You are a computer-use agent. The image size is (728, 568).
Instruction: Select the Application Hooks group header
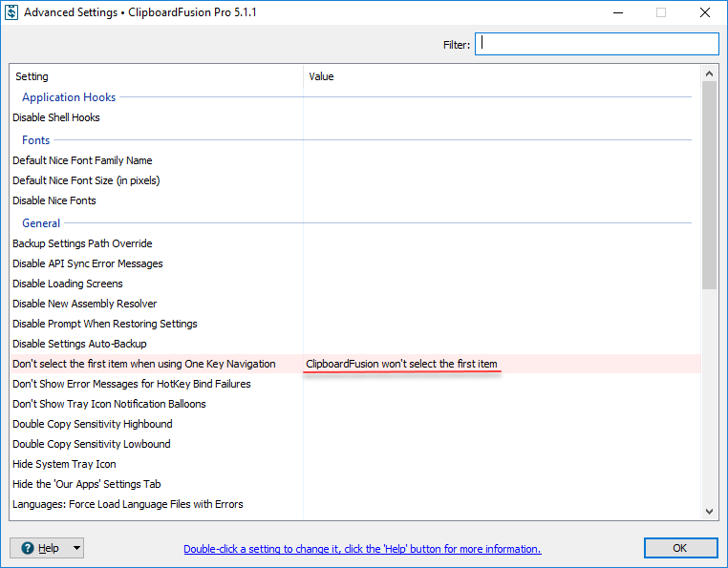pyautogui.click(x=69, y=97)
